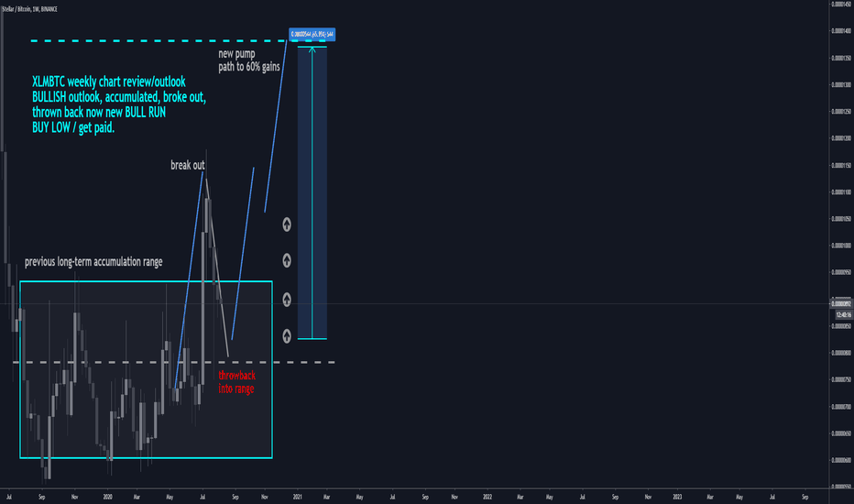Click the 0.00000800 price axis label
This screenshot has height=504, width=854.
[841, 353]
